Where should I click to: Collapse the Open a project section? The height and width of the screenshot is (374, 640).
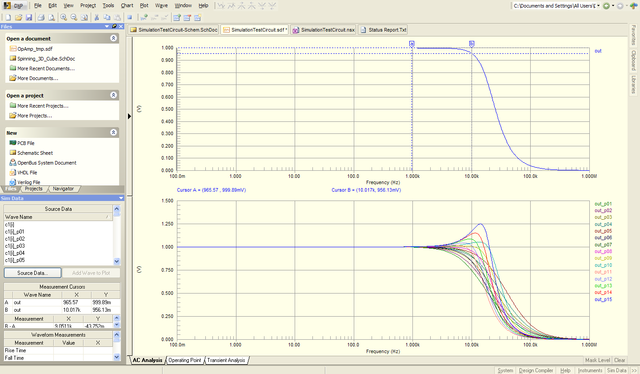[113, 95]
